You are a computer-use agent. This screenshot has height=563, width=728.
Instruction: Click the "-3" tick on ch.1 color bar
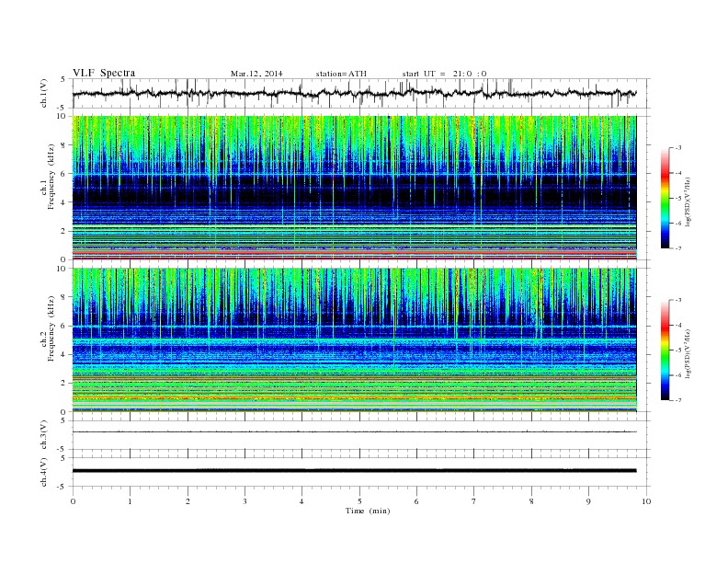tap(677, 148)
